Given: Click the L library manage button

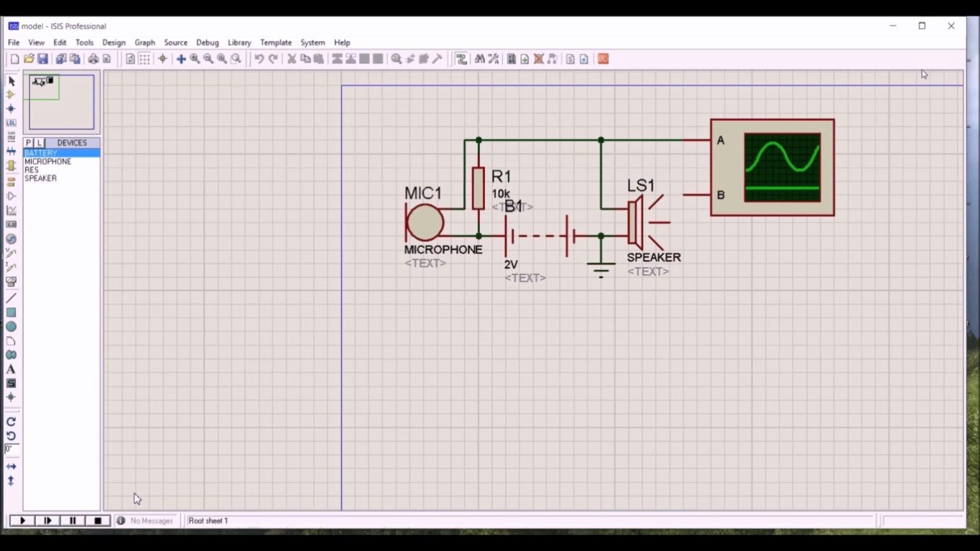Looking at the screenshot, I should pyautogui.click(x=39, y=143).
